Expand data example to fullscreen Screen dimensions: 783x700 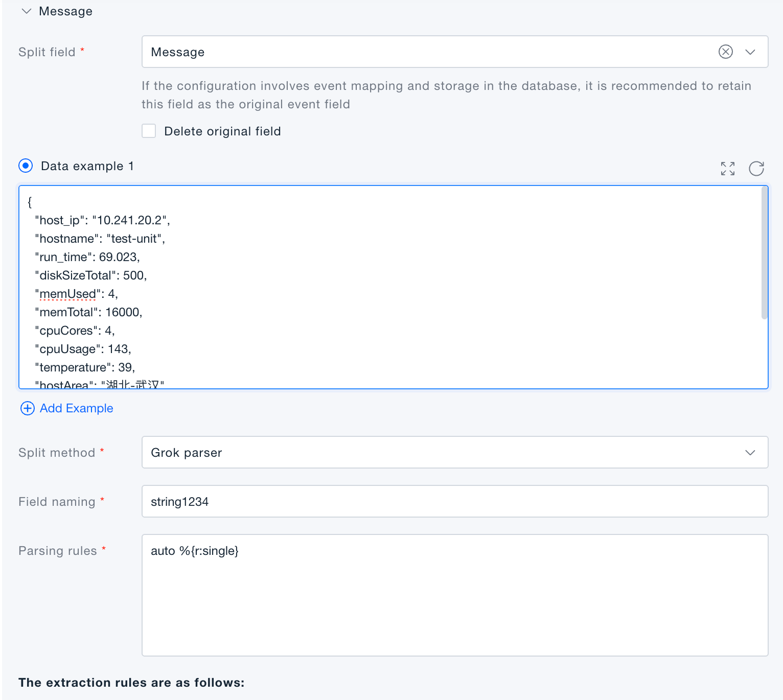[727, 169]
